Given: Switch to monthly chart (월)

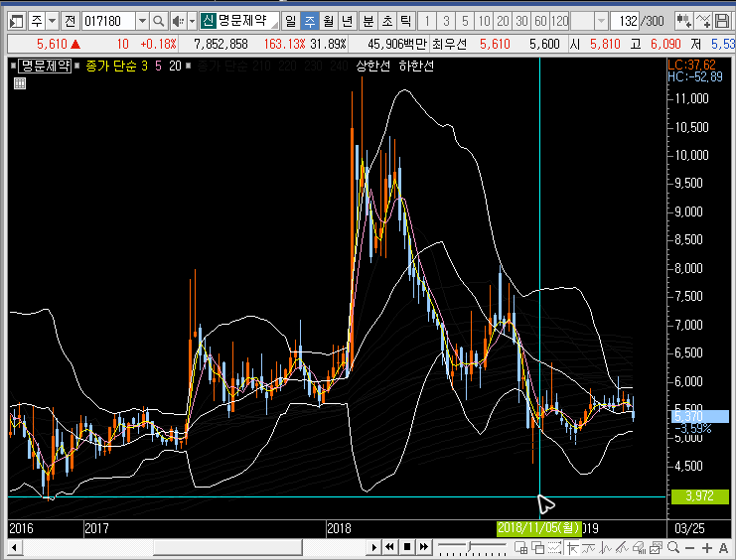Looking at the screenshot, I should click(x=328, y=21).
